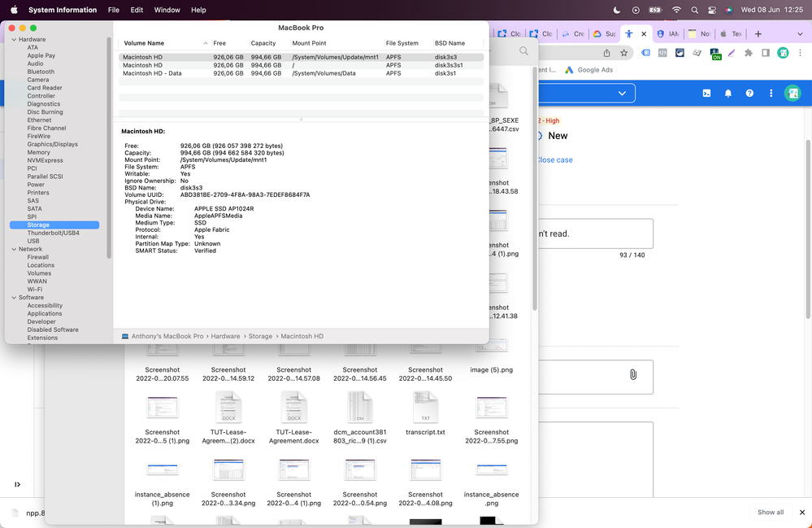The width and height of the screenshot is (812, 528).
Task: Collapse the Software section in sidebar
Action: 14,298
